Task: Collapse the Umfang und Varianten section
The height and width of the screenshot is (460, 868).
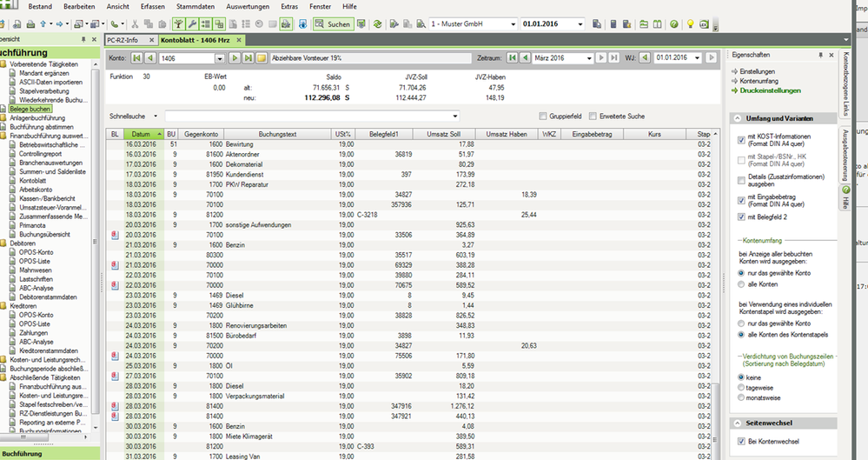Action: click(738, 118)
